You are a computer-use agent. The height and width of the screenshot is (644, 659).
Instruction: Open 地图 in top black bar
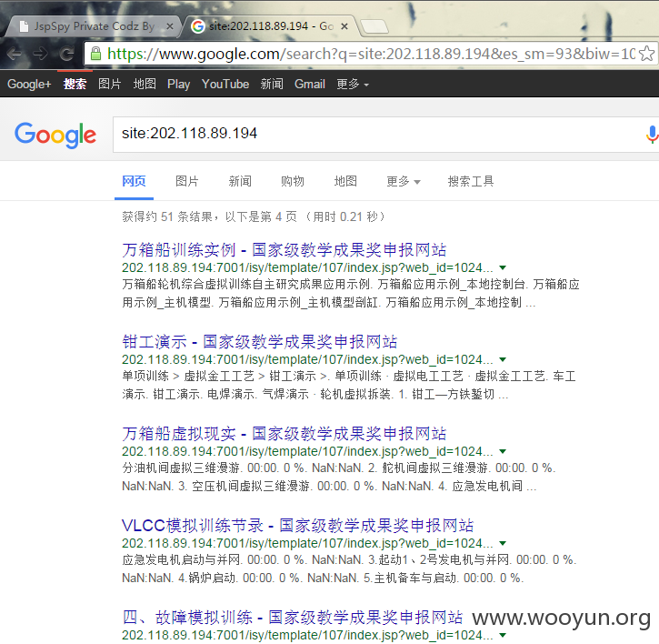tap(145, 84)
